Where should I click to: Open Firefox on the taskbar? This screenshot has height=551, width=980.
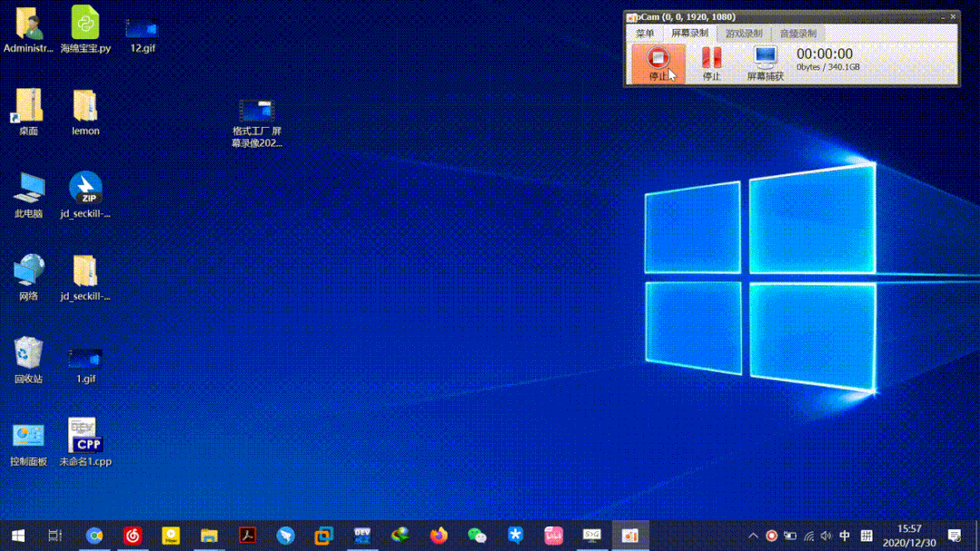tap(439, 536)
